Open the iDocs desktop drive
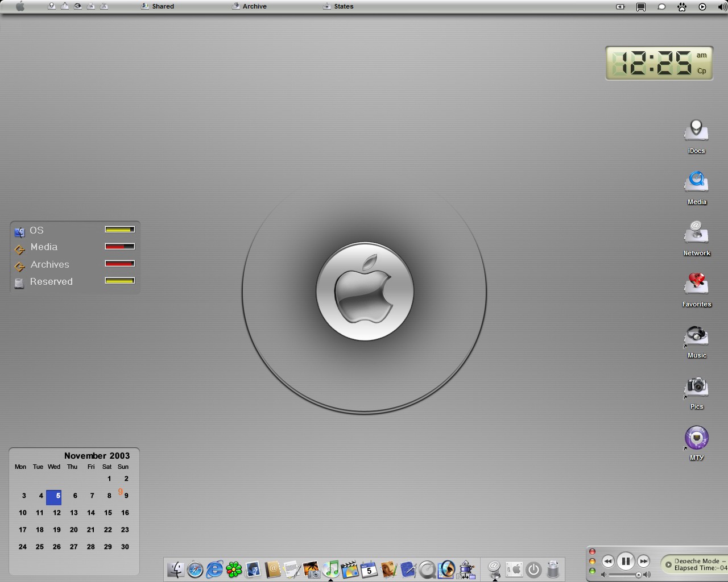This screenshot has width=728, height=582. pyautogui.click(x=696, y=130)
